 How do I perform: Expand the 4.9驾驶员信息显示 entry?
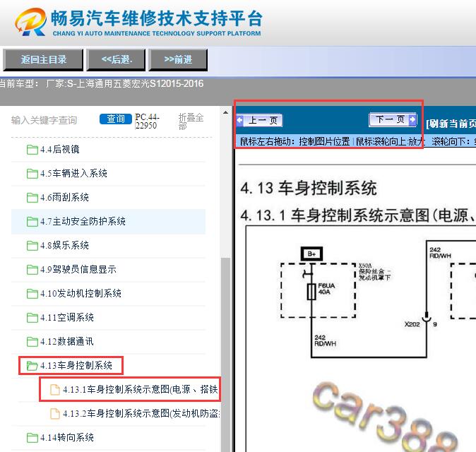78,269
